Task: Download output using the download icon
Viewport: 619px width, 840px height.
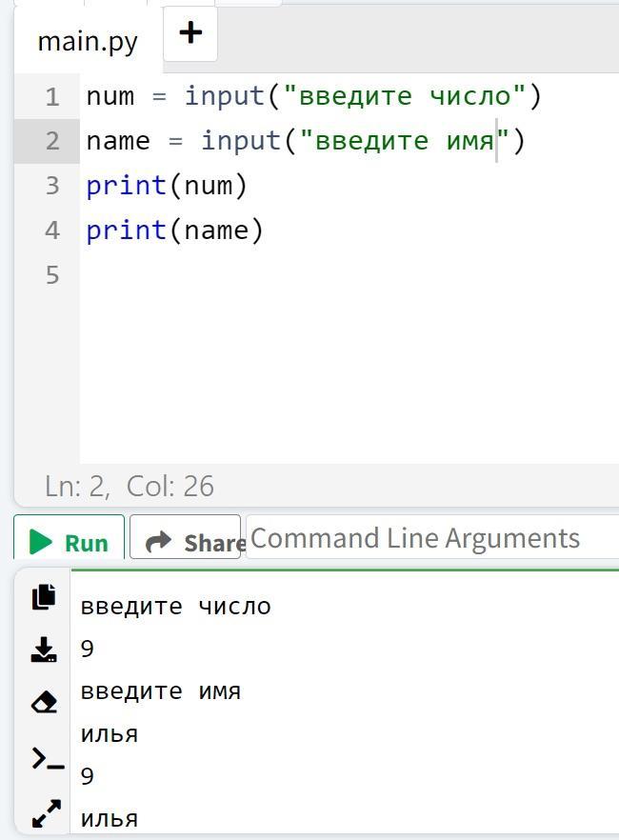Action: pos(44,650)
